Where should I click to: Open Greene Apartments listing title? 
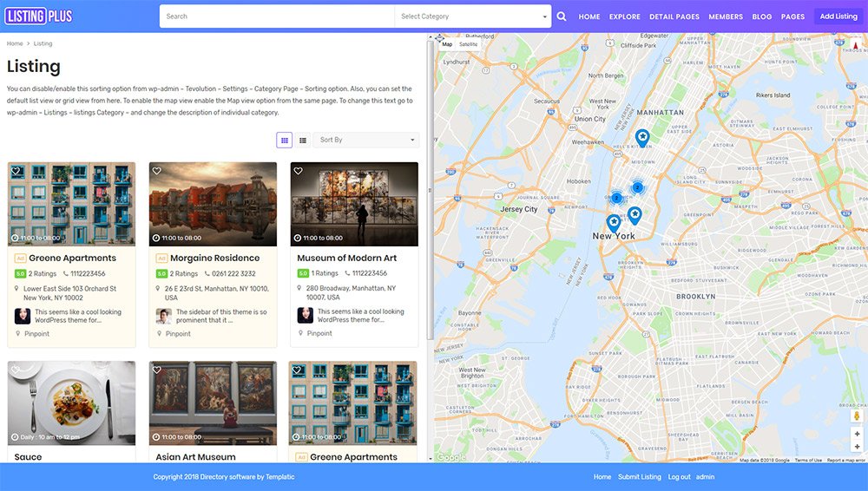73,258
